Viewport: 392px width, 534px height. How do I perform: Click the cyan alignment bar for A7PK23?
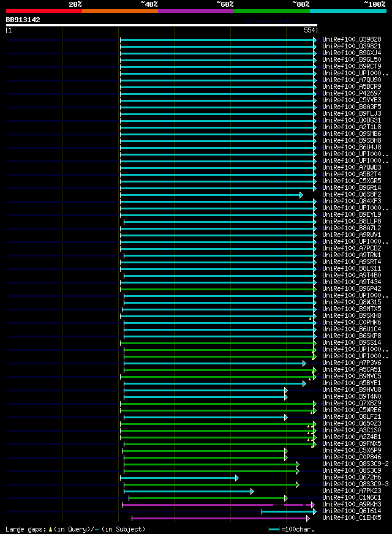189,491
